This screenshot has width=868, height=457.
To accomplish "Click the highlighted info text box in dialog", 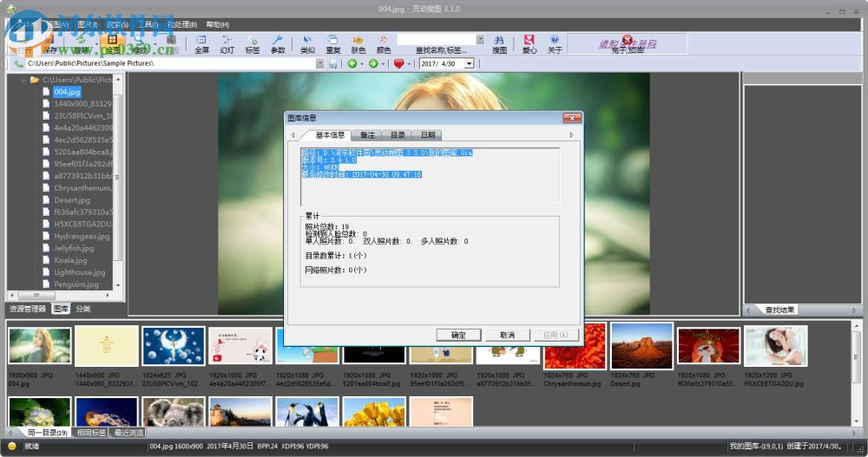I will tap(430, 177).
